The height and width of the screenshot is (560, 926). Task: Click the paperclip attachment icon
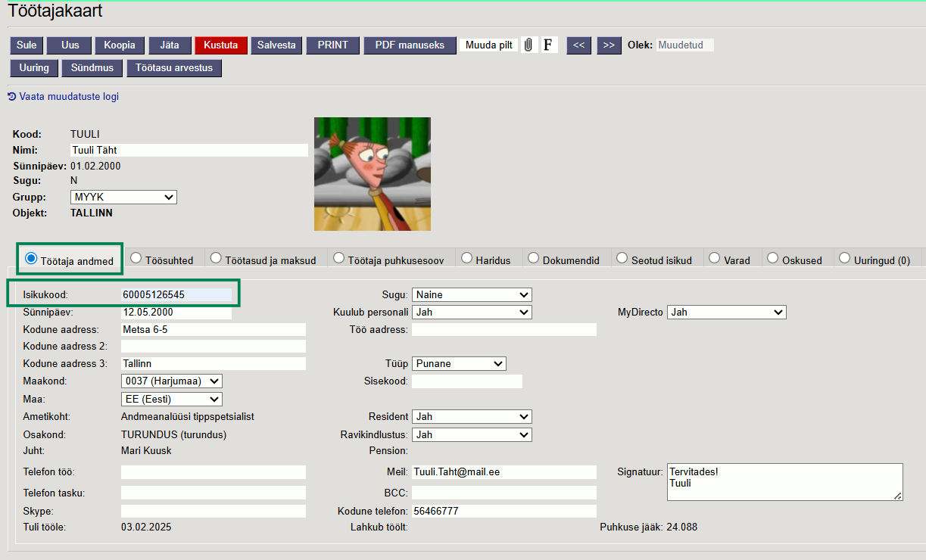click(x=528, y=45)
